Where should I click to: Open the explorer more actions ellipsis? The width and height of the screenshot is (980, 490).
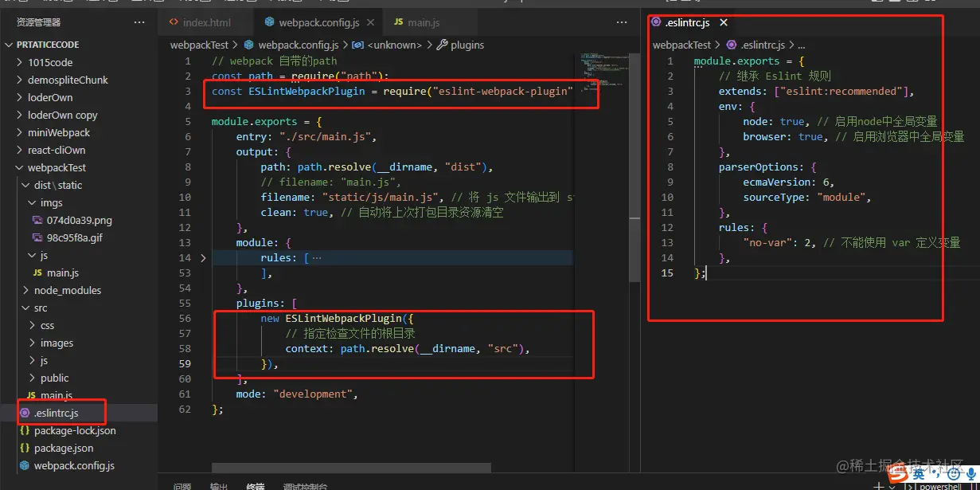pyautogui.click(x=140, y=22)
